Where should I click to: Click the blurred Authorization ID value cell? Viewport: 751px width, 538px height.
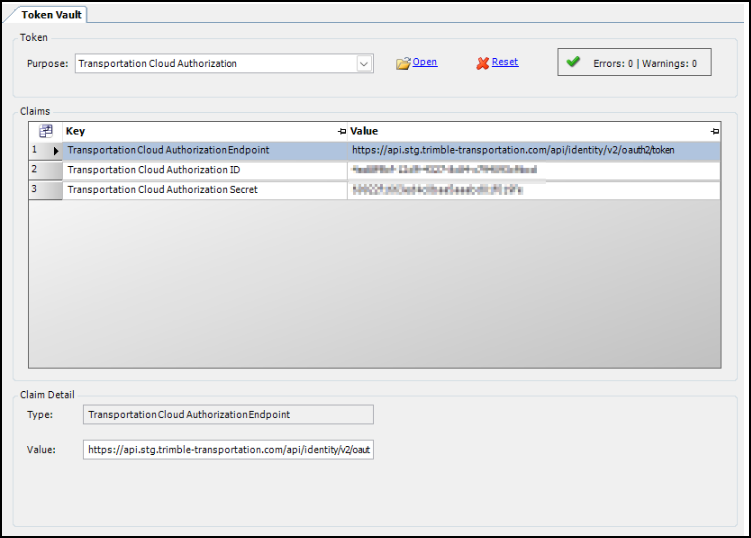[x=534, y=170]
